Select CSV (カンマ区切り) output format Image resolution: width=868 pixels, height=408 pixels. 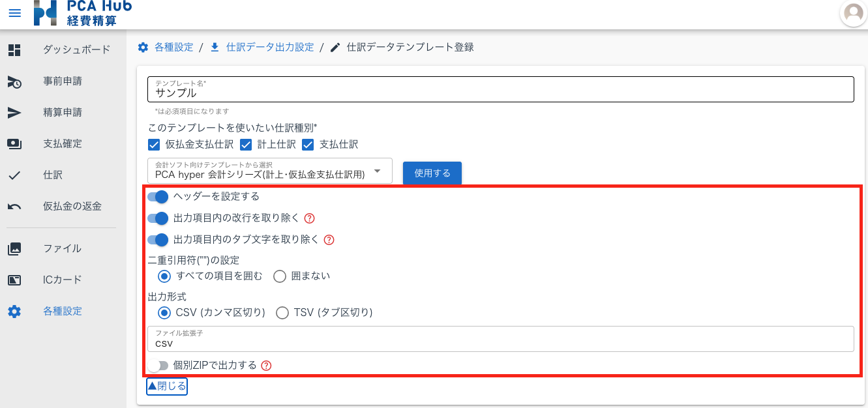[165, 313]
